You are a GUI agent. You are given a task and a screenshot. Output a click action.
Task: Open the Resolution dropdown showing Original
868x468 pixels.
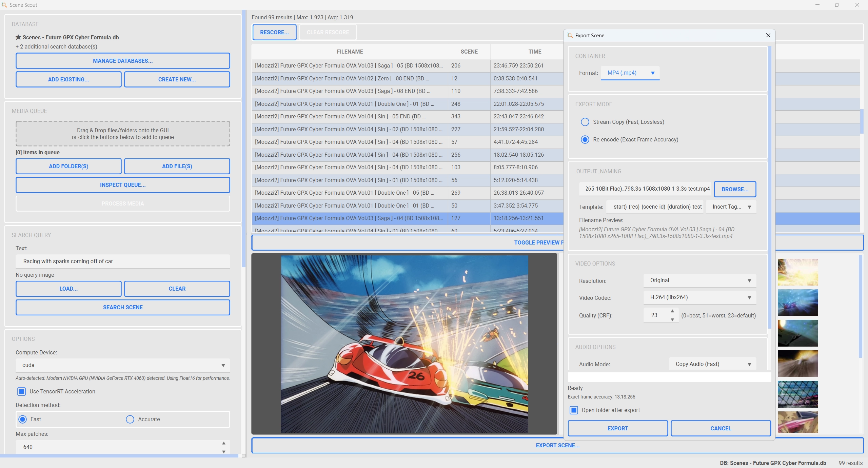tap(700, 280)
